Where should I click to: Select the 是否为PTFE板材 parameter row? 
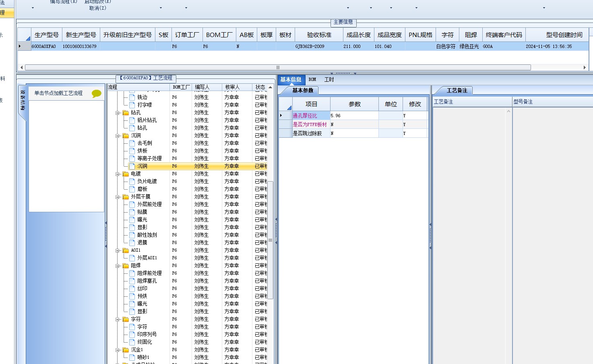(353, 124)
